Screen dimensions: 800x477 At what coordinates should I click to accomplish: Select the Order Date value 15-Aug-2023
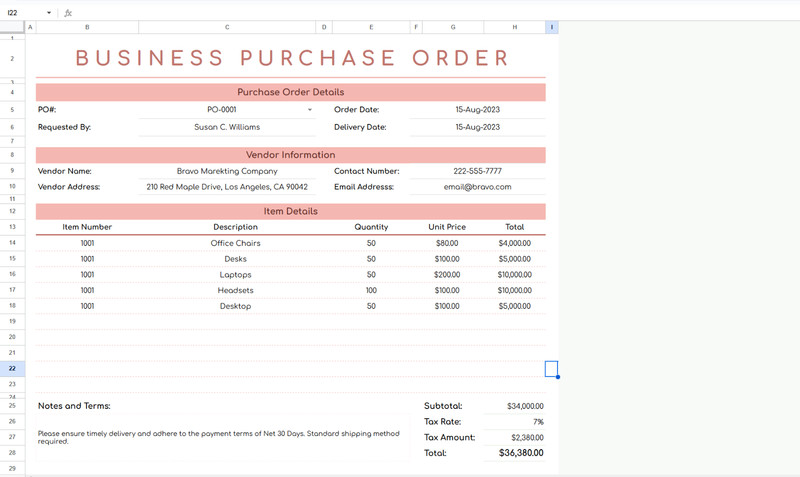click(x=478, y=110)
